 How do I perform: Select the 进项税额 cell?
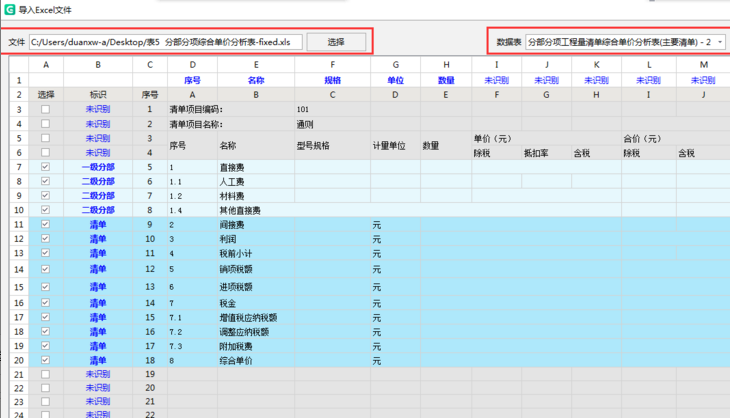coord(256,287)
